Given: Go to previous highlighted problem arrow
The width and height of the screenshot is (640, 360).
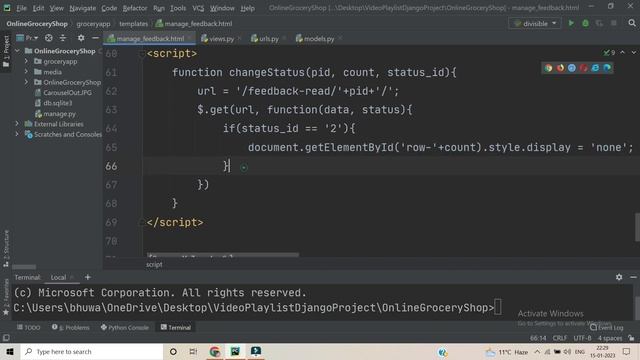Looking at the screenshot, I should (622, 53).
